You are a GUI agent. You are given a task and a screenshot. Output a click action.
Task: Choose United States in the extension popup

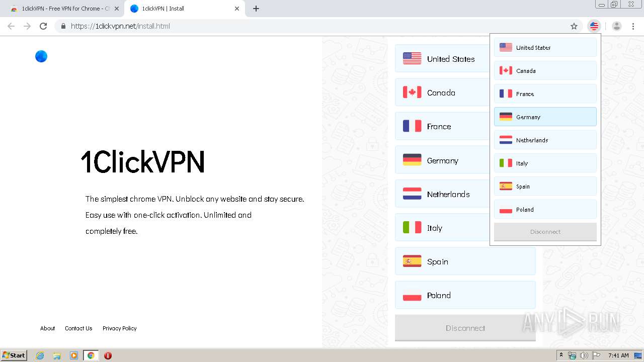[x=545, y=48]
